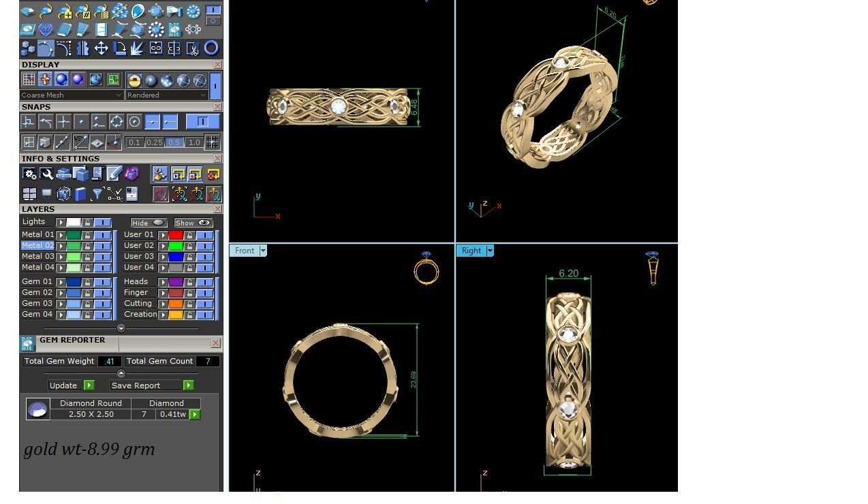The height and width of the screenshot is (504, 868).
Task: Open the Front viewport dropdown arrow
Action: (263, 251)
